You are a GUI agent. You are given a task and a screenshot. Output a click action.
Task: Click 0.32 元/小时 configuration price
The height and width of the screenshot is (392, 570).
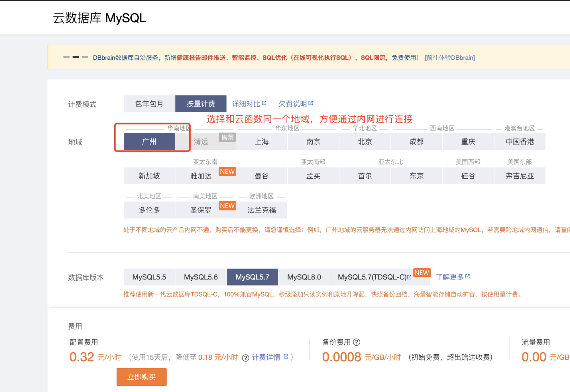pyautogui.click(x=95, y=357)
